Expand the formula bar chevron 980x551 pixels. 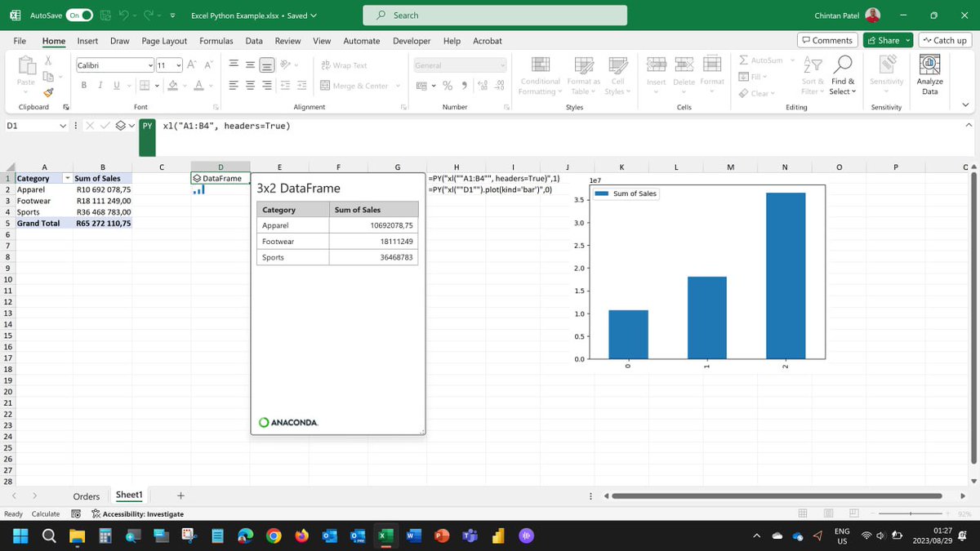tap(969, 126)
